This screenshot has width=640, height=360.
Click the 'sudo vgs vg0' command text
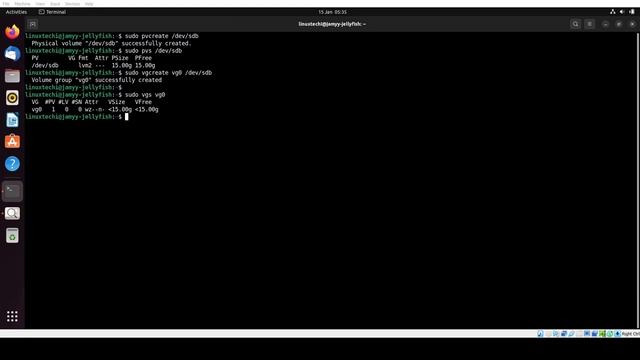[x=145, y=95]
